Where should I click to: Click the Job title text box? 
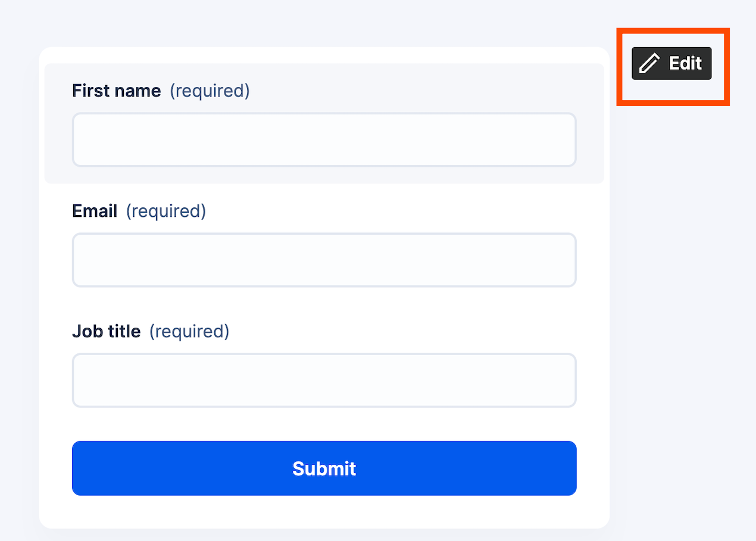coord(324,380)
